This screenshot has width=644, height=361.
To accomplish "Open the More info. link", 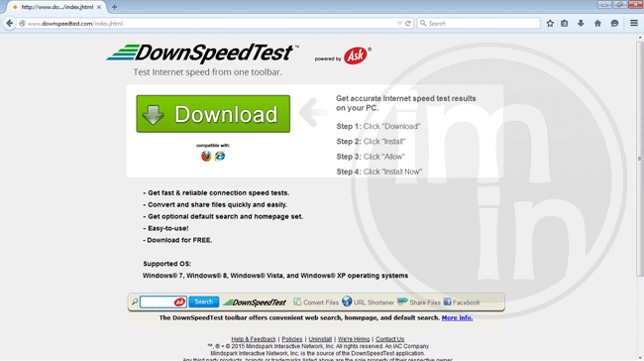I will click(457, 317).
